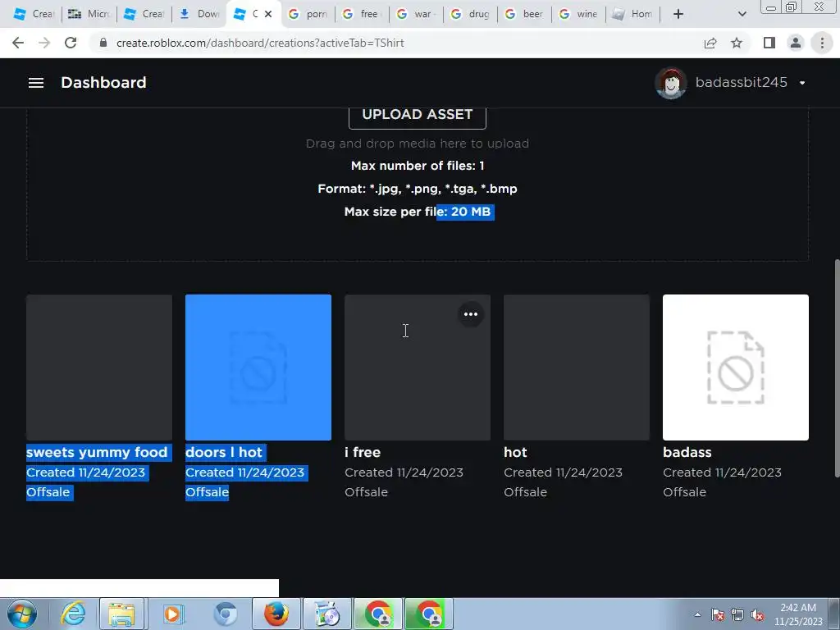The image size is (840, 630).
Task: Launch Firefox from the taskbar
Action: point(276,614)
